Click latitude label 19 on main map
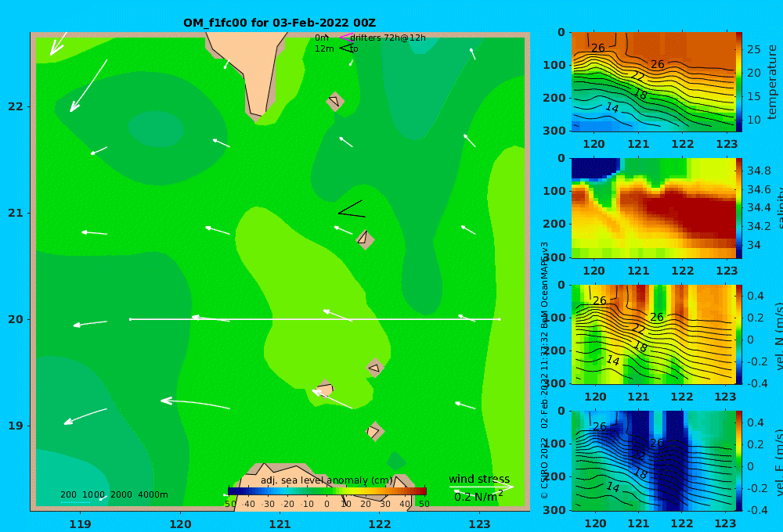783x532 pixels. 16,426
